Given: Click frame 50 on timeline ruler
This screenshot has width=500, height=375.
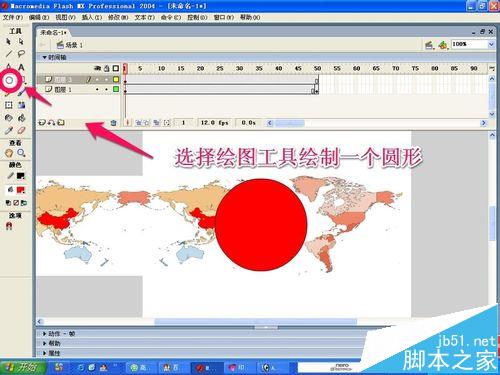Looking at the screenshot, I should (x=317, y=68).
